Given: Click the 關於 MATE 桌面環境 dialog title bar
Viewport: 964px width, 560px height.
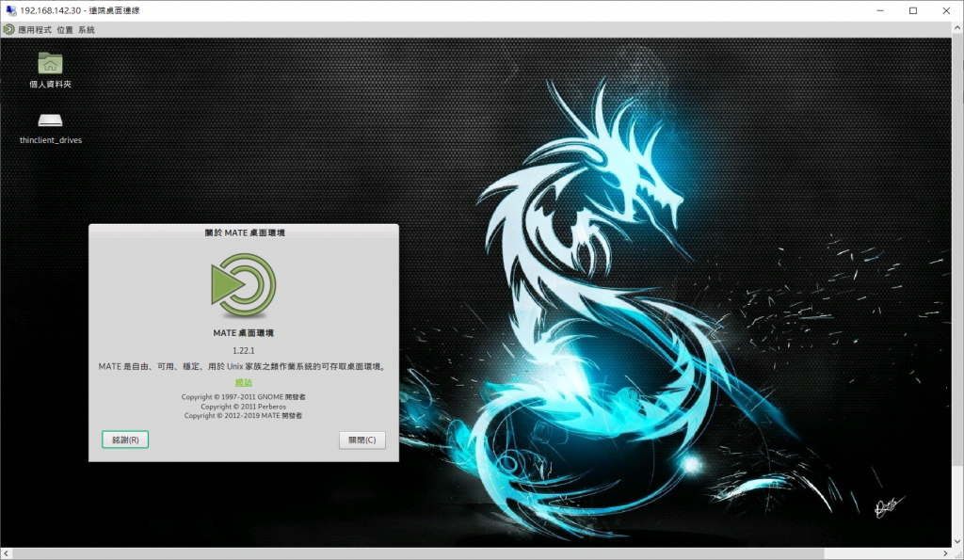Looking at the screenshot, I should pos(244,232).
